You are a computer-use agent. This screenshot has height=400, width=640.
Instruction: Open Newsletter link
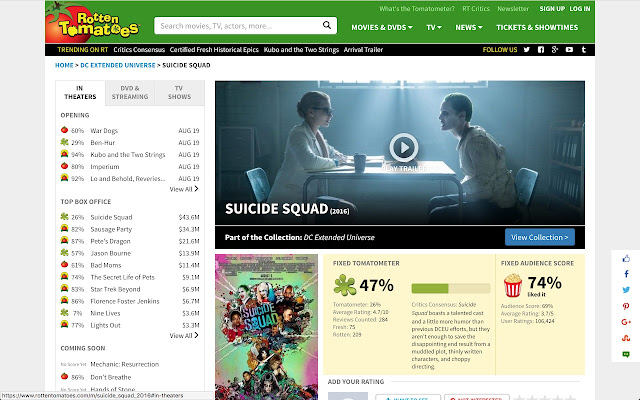point(513,9)
